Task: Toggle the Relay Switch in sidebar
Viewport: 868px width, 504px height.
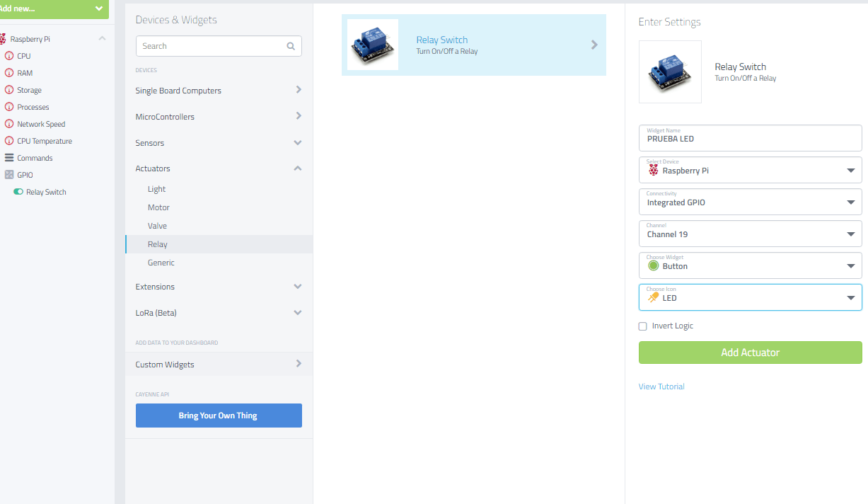Action: click(18, 192)
